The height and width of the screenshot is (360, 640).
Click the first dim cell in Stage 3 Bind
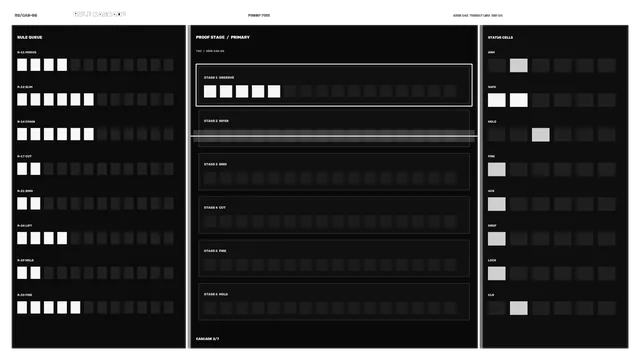(x=210, y=178)
